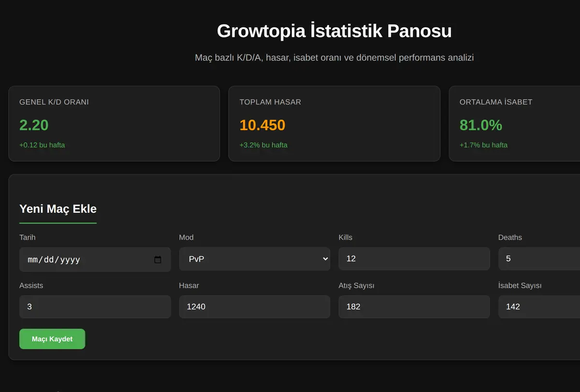Click the Kills field with value 12
This screenshot has width=580, height=392.
(414, 259)
